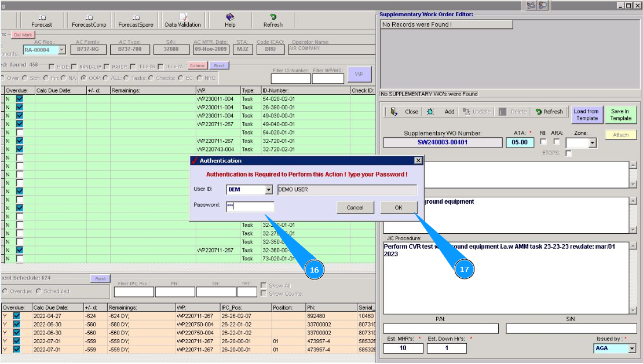Click Save In Template button

620,115
